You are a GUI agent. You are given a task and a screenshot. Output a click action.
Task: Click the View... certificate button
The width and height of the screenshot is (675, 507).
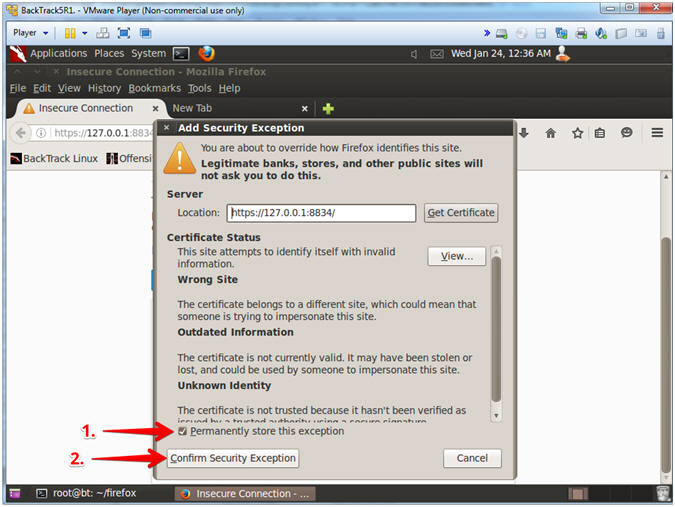pos(457,256)
